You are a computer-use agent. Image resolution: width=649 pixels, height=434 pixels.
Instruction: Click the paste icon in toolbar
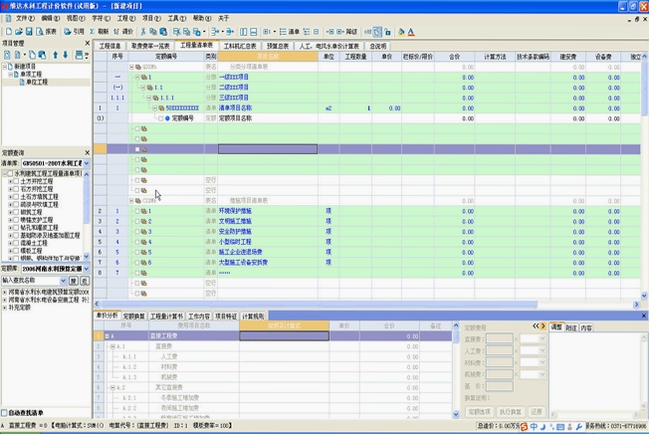pyautogui.click(x=163, y=31)
